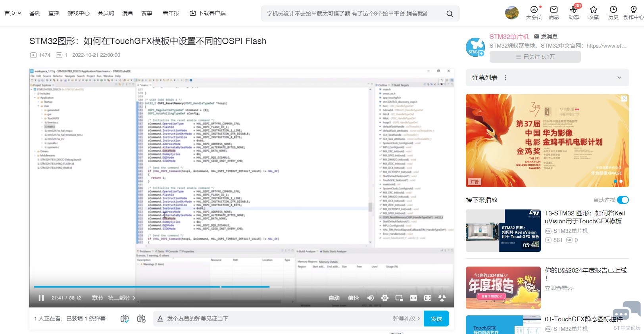Viewport: 644px width, 334px height.
Task: Click the search magnifier icon
Action: tap(450, 13)
